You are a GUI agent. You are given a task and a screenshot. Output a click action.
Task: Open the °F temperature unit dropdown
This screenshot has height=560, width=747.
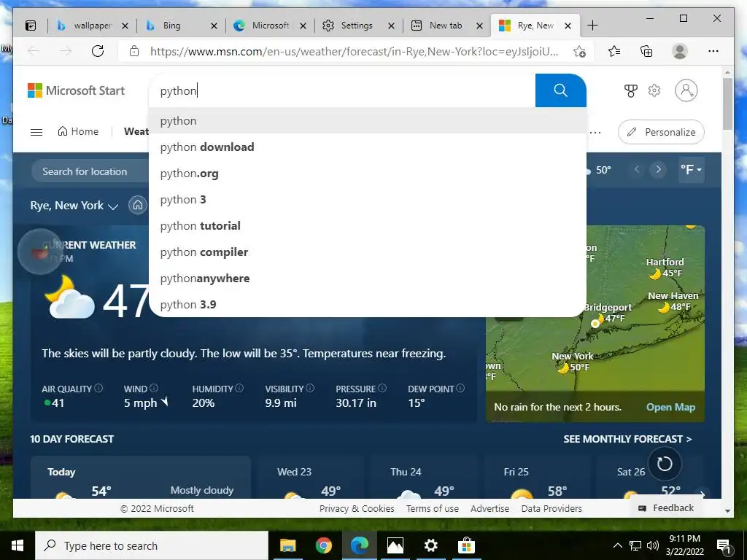pyautogui.click(x=691, y=169)
